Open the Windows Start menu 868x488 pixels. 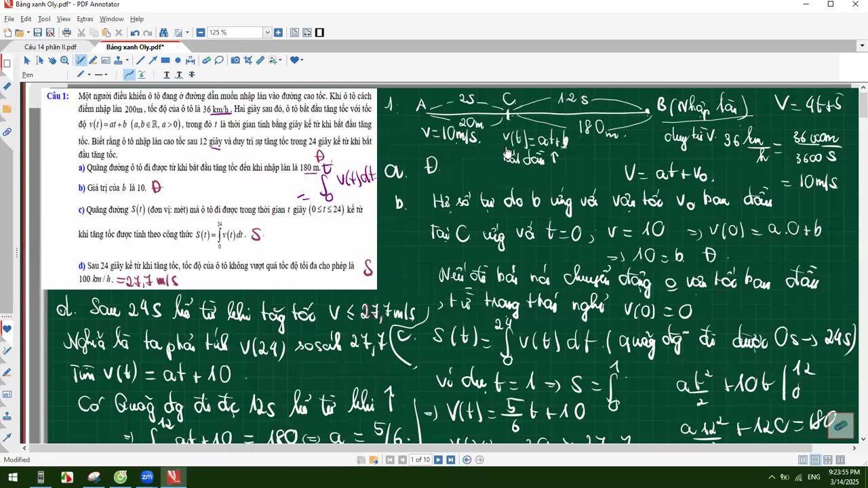click(x=13, y=477)
